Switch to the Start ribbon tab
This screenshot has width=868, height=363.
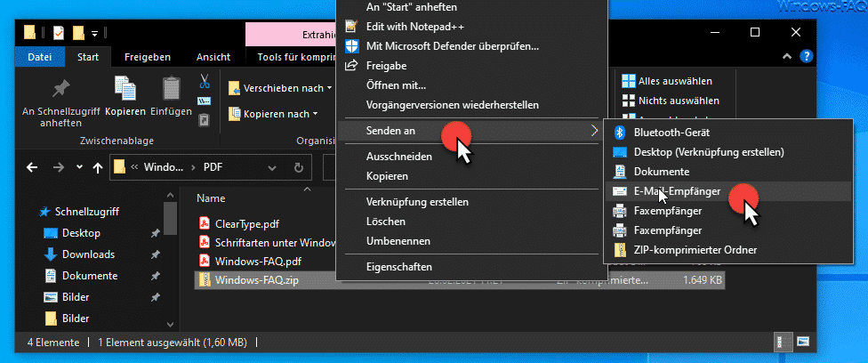tap(88, 57)
